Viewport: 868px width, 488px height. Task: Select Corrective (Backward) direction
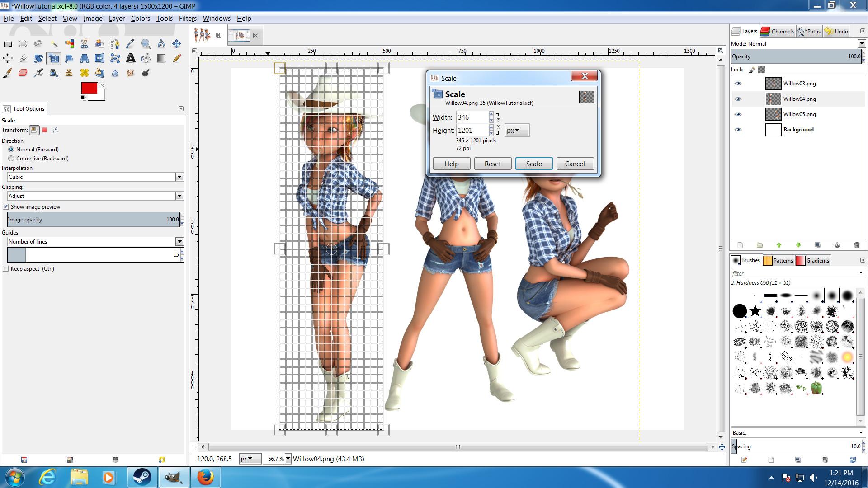[11, 159]
